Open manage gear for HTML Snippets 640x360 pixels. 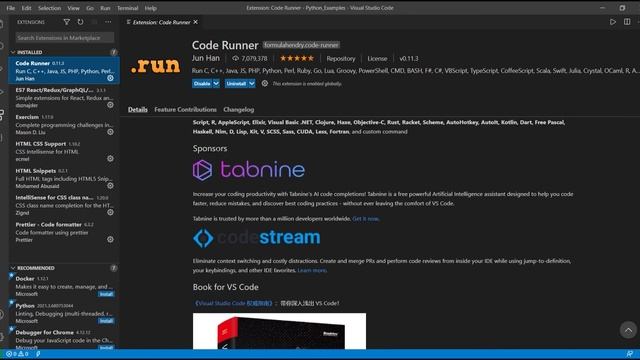tap(110, 185)
